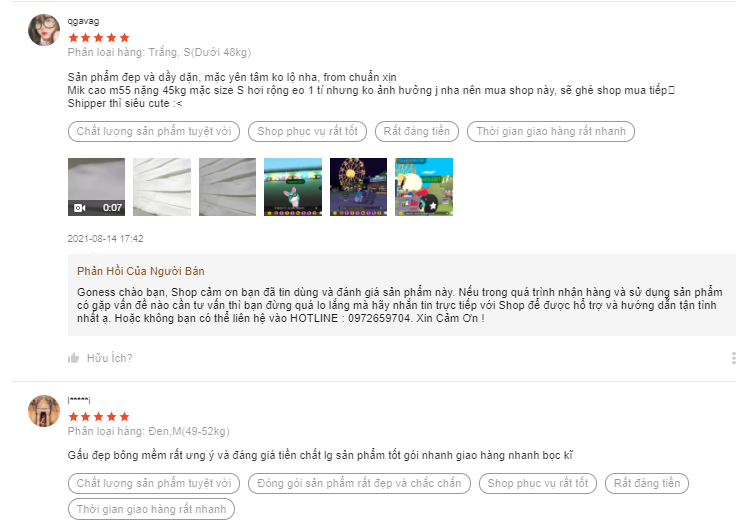Select second review's 'Rất đáng tiền' tag
751x529 pixels.
click(647, 483)
